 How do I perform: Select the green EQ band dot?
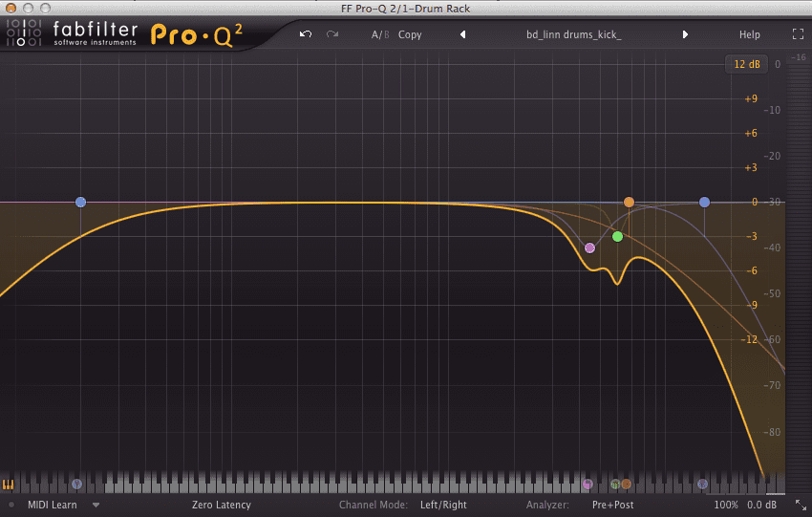click(617, 237)
